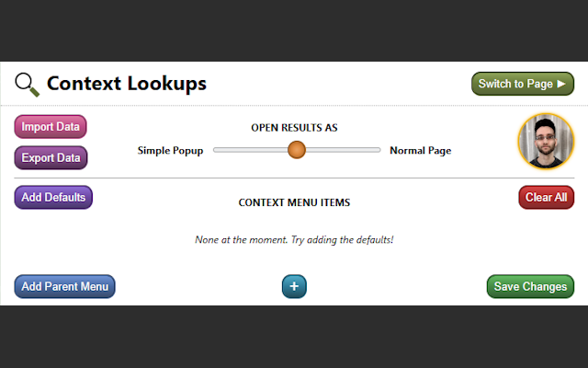Click the Import Data button
The height and width of the screenshot is (368, 588).
[x=51, y=127]
